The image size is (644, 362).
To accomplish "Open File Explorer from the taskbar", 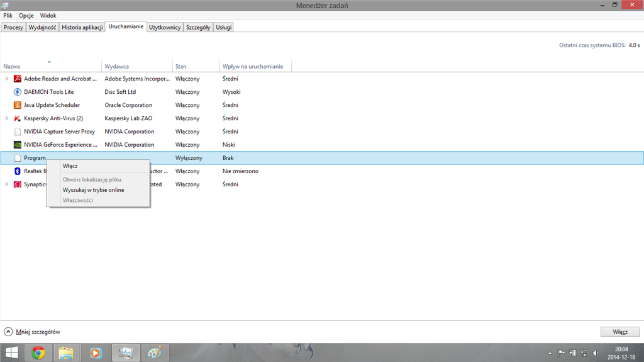I will pyautogui.click(x=66, y=353).
